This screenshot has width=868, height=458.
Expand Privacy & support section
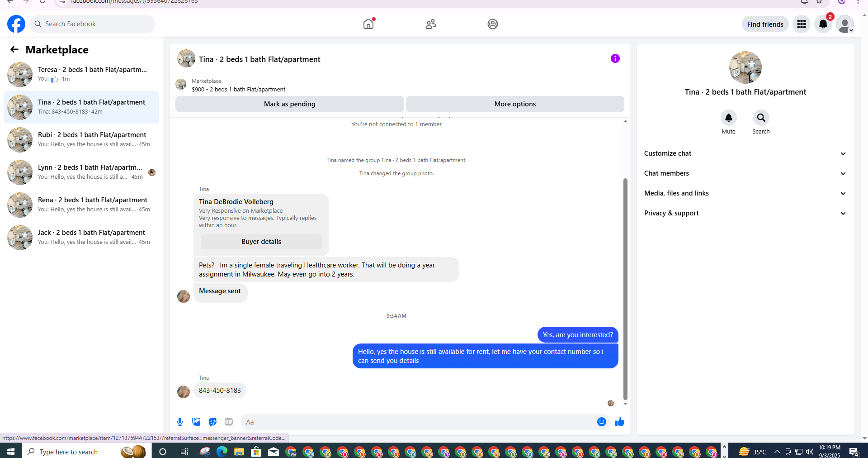[745, 213]
